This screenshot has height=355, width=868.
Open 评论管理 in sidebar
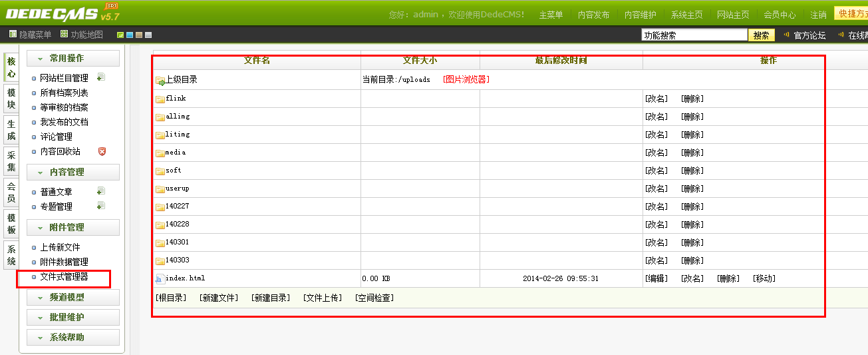[56, 137]
